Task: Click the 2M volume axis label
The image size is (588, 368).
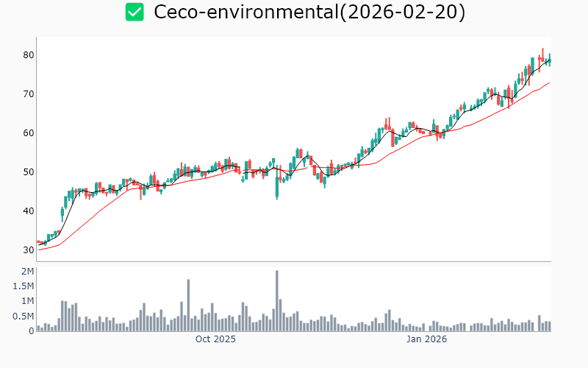Action: click(x=27, y=272)
